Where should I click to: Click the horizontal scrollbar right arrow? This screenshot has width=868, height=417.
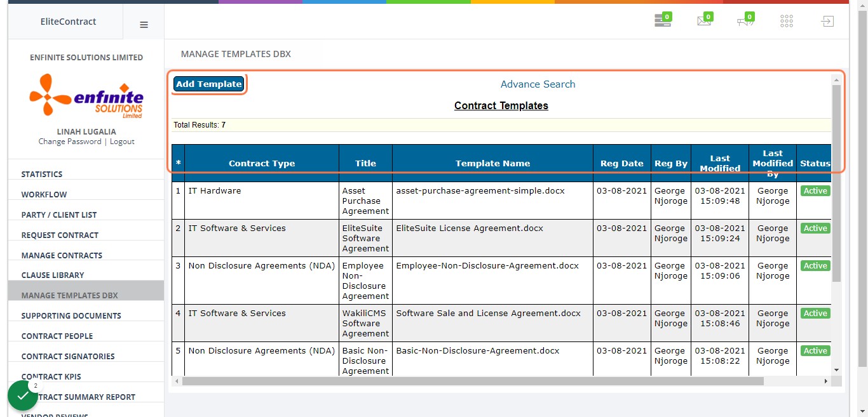[x=826, y=381]
